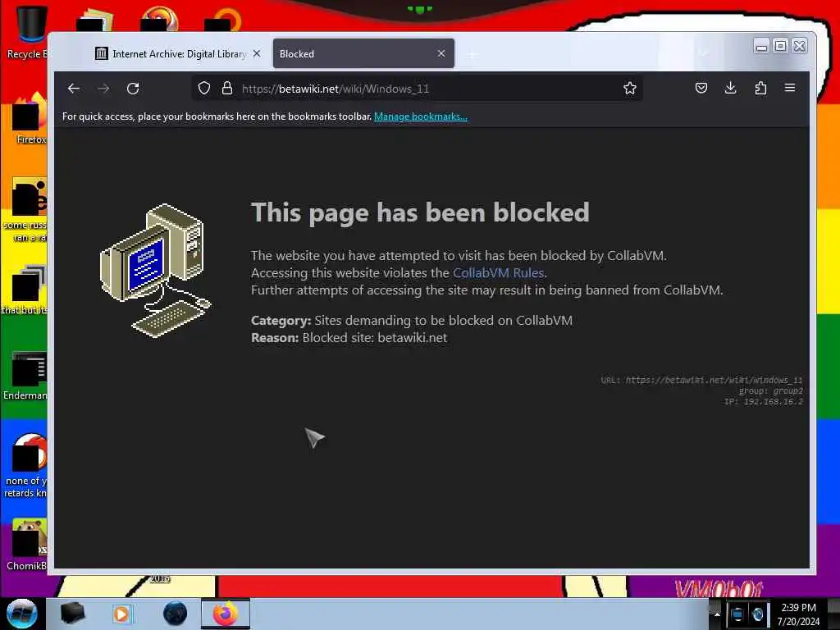Click the system tray monitor icon

(737, 614)
